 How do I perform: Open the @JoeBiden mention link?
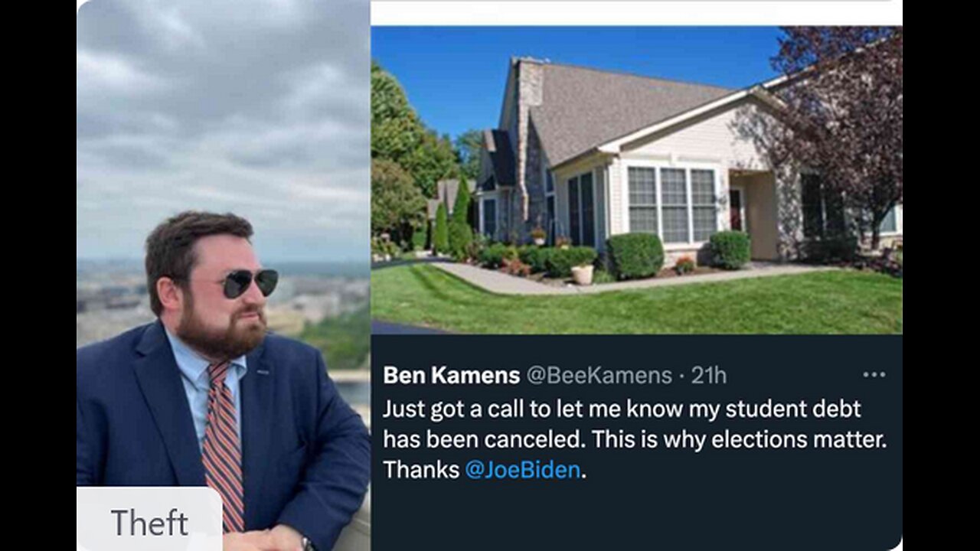coord(522,469)
